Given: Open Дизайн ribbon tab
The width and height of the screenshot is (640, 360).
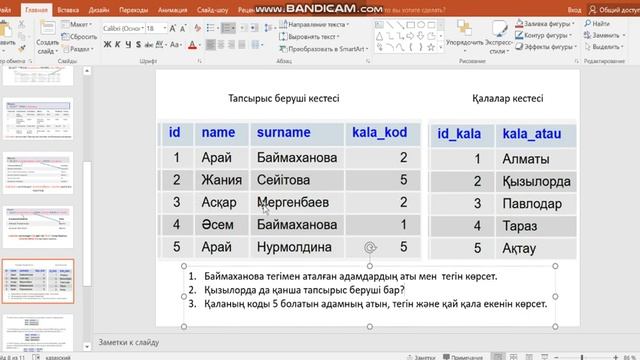Looking at the screenshot, I should pyautogui.click(x=99, y=10).
